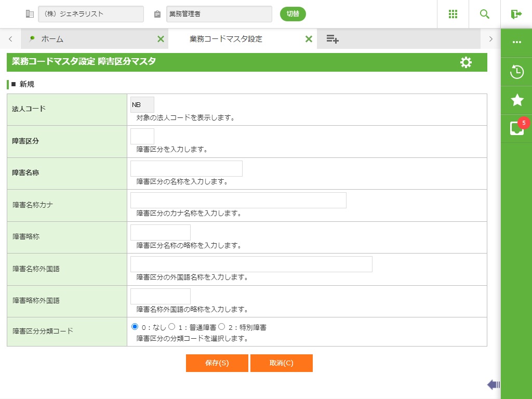Screen dimensions: 532x399
Task: Switch to the ホーム tab
Action: click(52, 39)
